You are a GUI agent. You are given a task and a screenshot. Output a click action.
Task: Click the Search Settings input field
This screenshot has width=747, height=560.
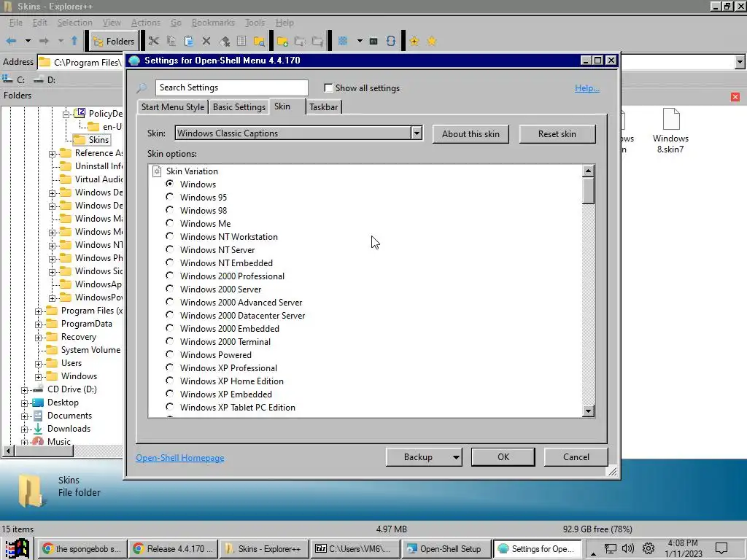231,87
